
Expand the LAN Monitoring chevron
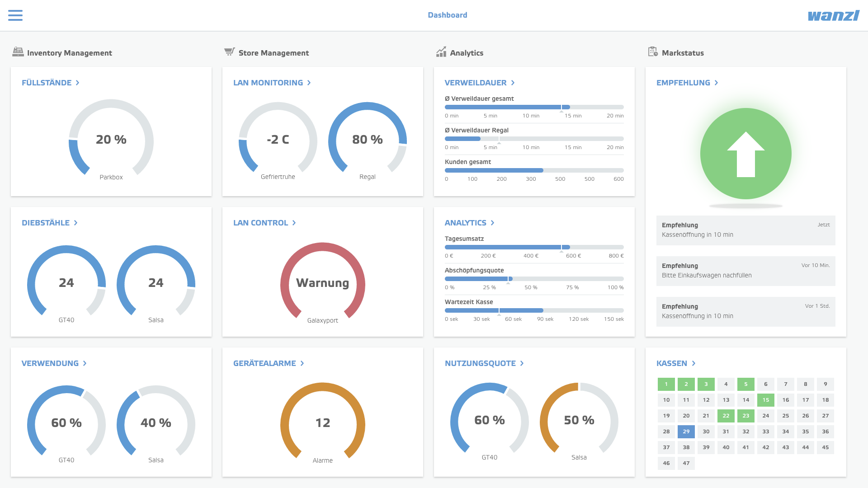[x=309, y=83]
